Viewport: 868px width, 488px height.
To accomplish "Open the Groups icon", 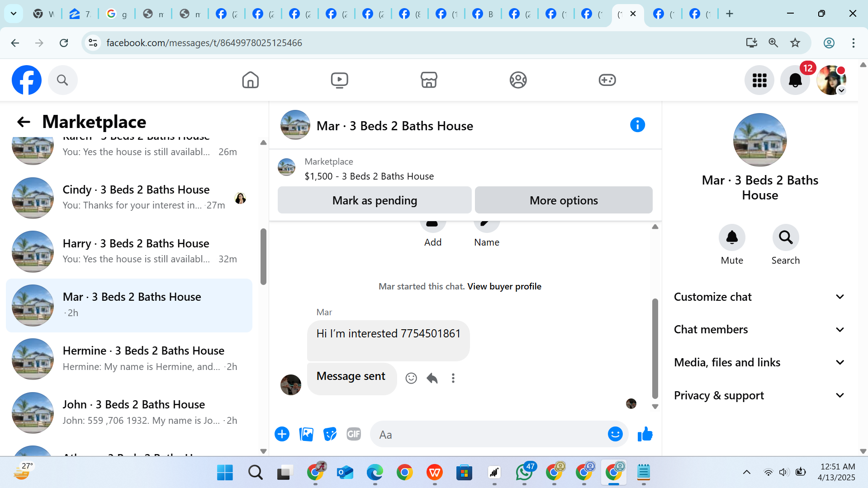I will (518, 80).
